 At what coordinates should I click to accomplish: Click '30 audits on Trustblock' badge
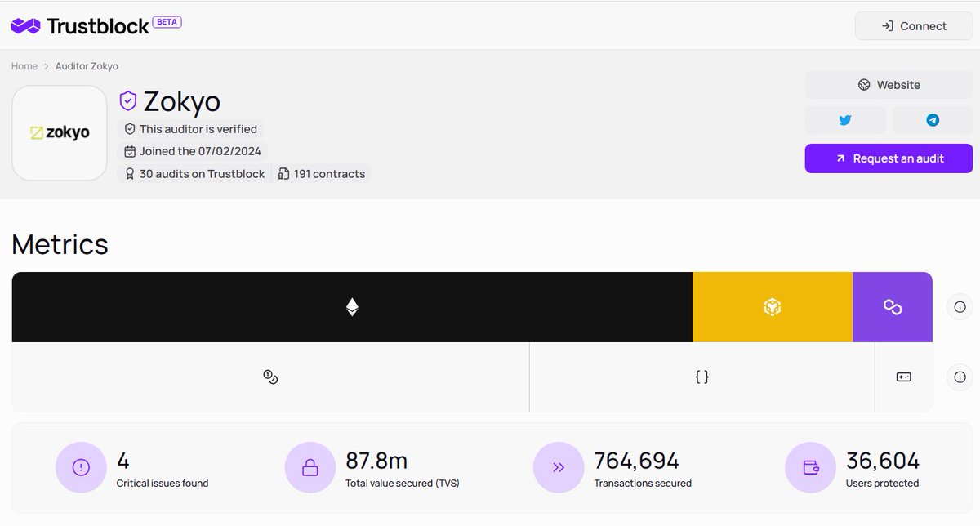click(194, 174)
